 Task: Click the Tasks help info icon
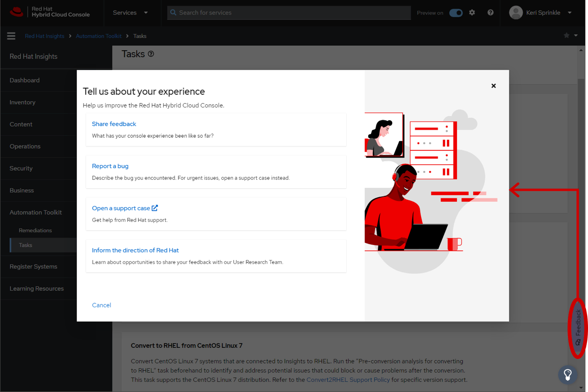pos(151,54)
